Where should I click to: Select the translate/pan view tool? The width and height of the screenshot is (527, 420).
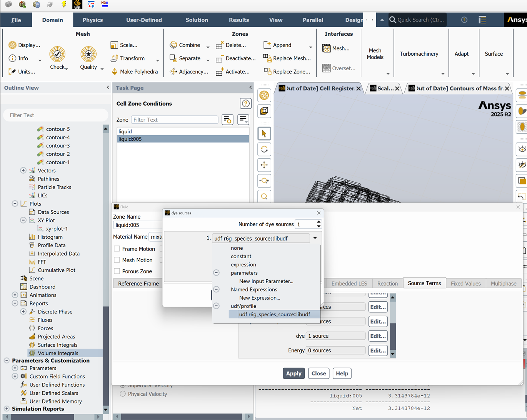pyautogui.click(x=264, y=165)
